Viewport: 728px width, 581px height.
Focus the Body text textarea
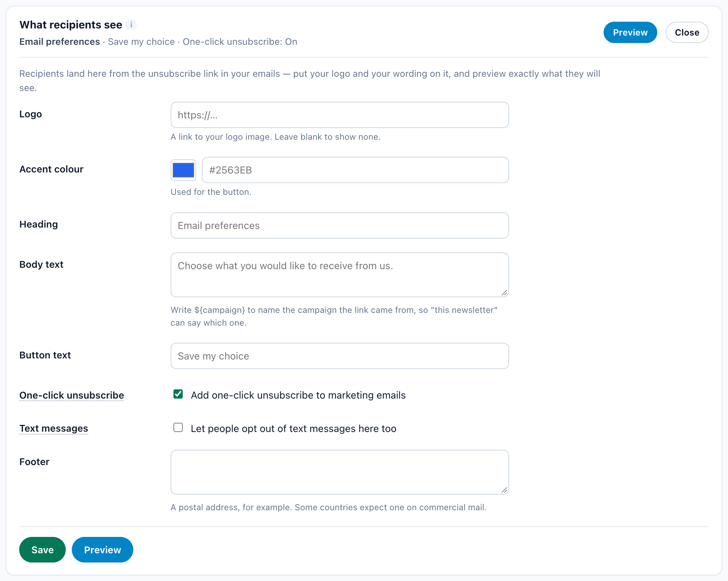(x=339, y=275)
